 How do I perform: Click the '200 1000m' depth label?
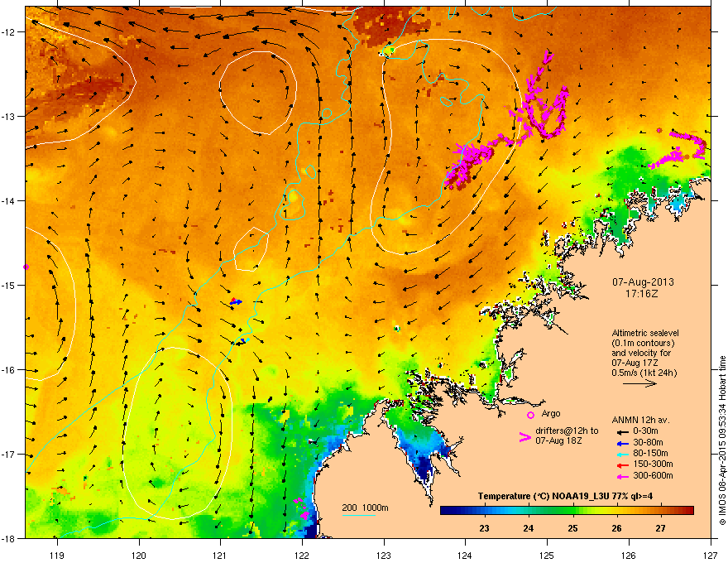tap(365, 508)
